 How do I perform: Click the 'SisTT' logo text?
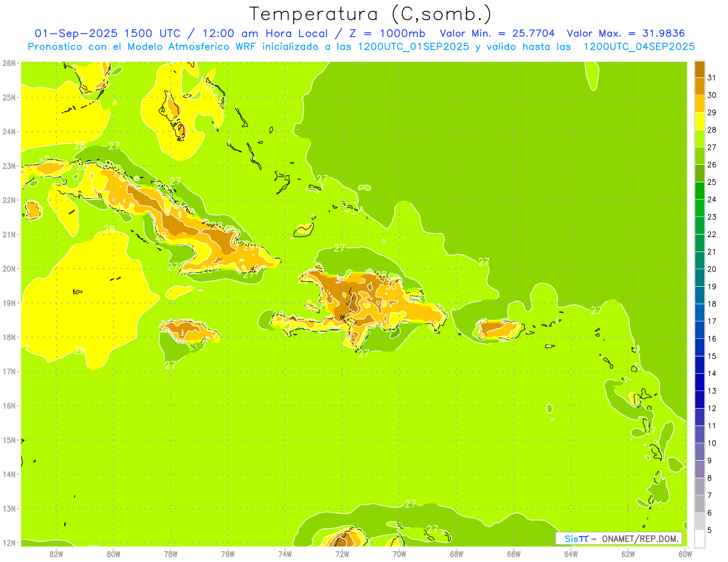(576, 538)
